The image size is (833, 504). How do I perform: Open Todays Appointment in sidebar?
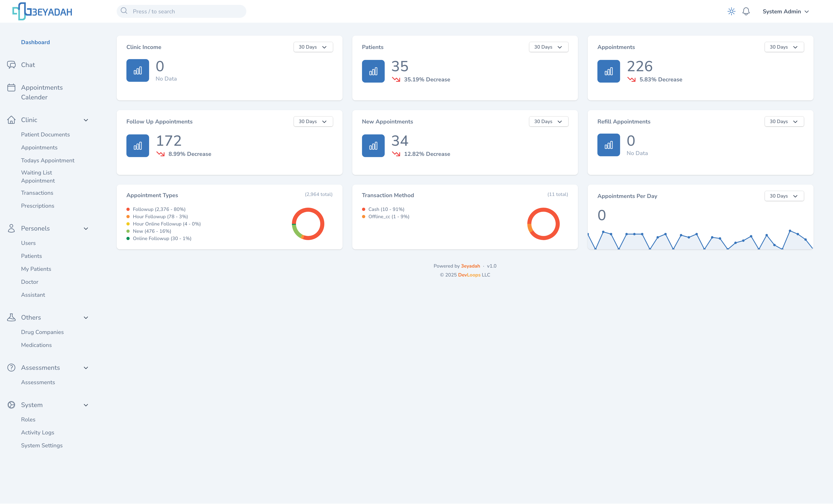(x=48, y=161)
